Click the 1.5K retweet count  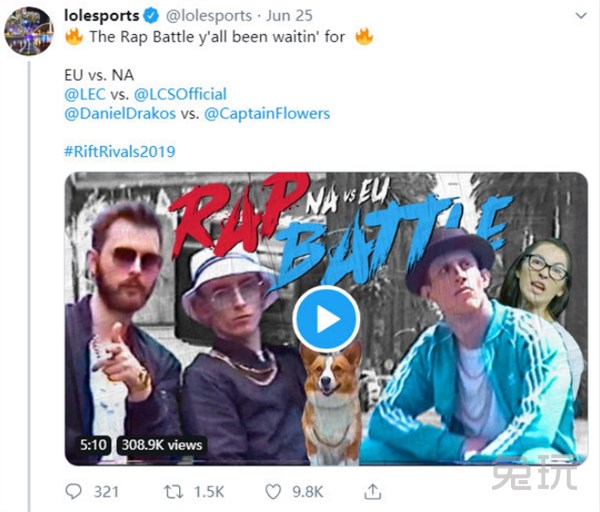(209, 492)
